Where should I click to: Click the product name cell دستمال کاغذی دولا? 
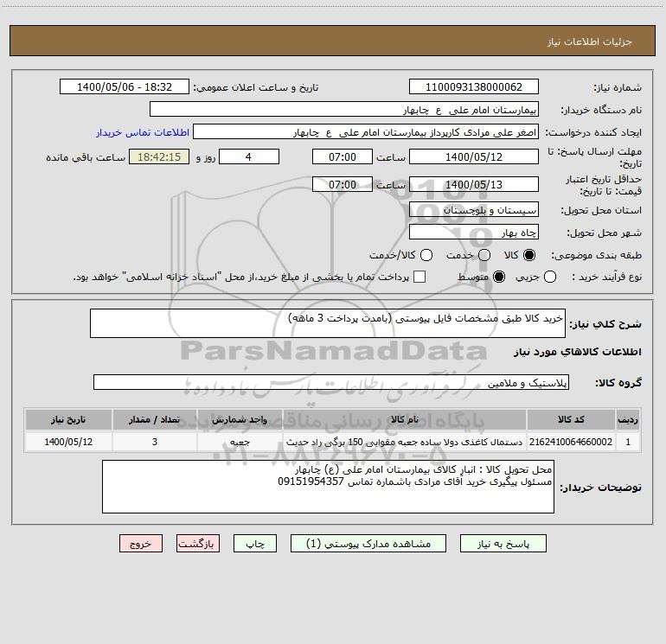point(405,442)
